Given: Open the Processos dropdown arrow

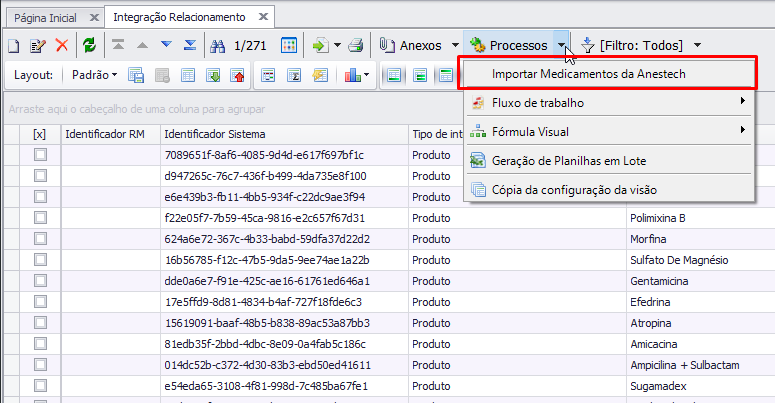Looking at the screenshot, I should [x=561, y=45].
